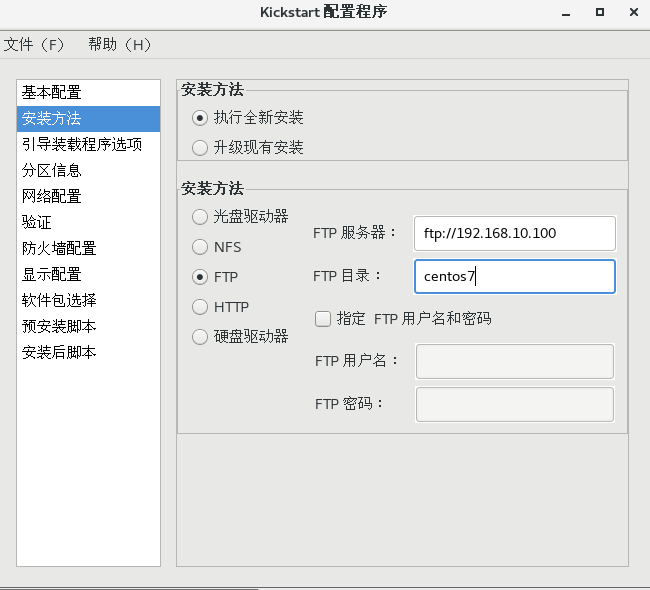Screen dimensions: 650x590
Task: Go to 分区信息 section
Action: pyautogui.click(x=88, y=170)
